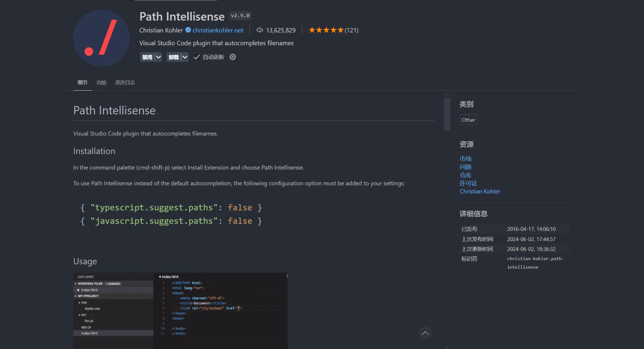Click the 卸载 button

(x=173, y=57)
